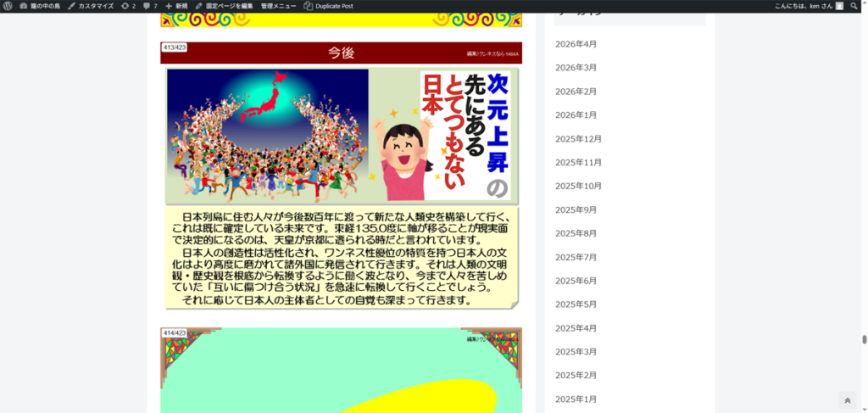
Task: Open the こんにちは、ken さん account menu
Action: point(801,6)
